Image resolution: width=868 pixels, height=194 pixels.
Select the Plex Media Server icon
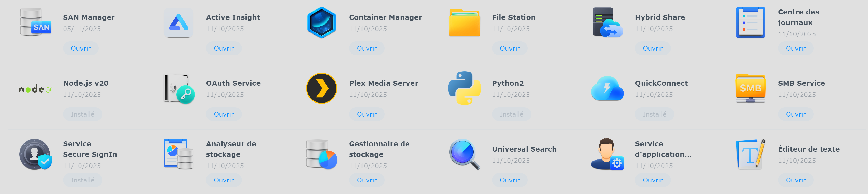[321, 88]
